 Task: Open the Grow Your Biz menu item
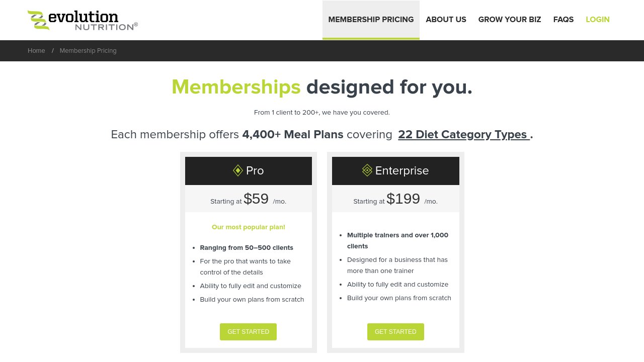(510, 20)
